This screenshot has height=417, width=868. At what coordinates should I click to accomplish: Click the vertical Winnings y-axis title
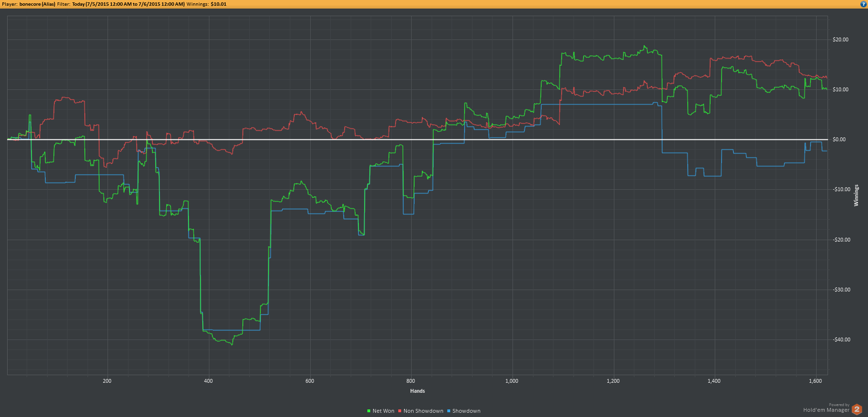(856, 195)
